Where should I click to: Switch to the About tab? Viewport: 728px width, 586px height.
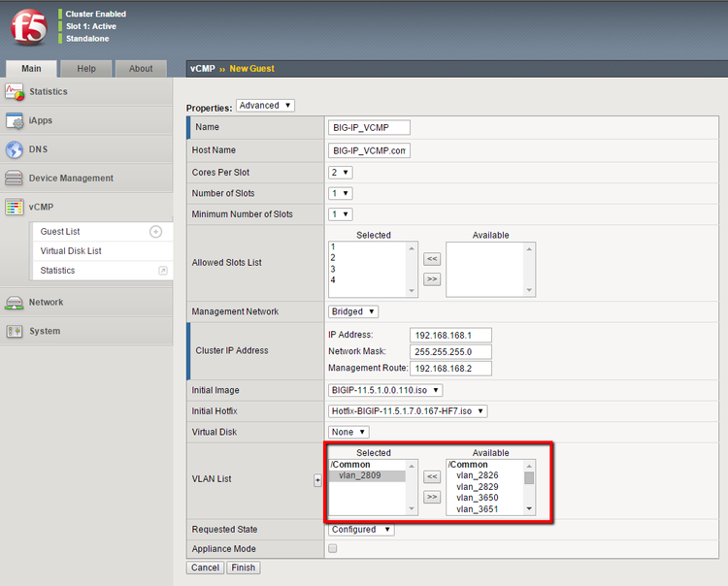click(x=141, y=69)
